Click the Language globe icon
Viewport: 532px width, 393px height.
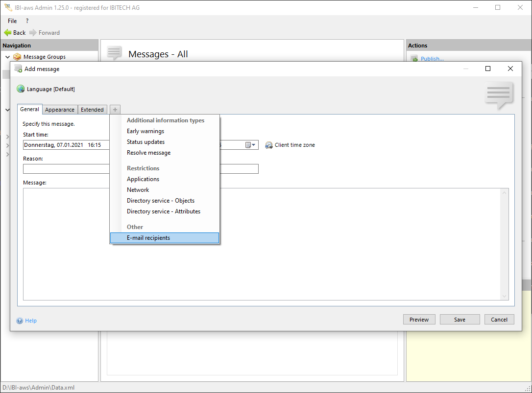[x=21, y=89]
